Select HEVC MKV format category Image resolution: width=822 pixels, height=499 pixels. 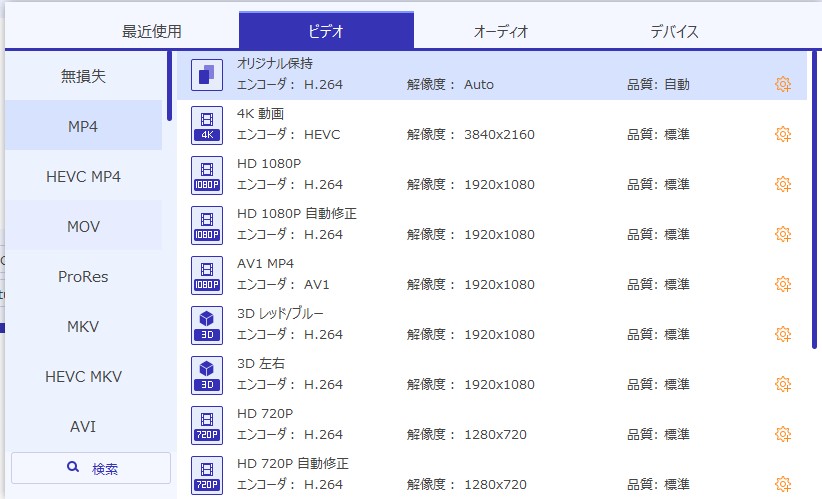coord(83,376)
